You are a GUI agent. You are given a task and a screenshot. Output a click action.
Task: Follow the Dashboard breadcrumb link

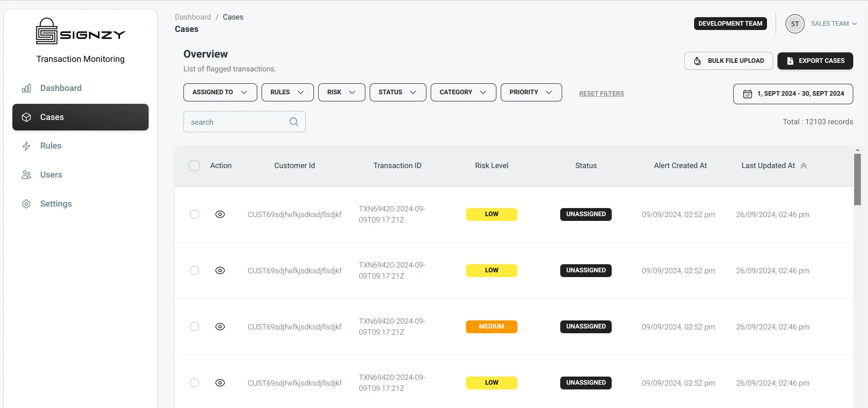tap(193, 17)
